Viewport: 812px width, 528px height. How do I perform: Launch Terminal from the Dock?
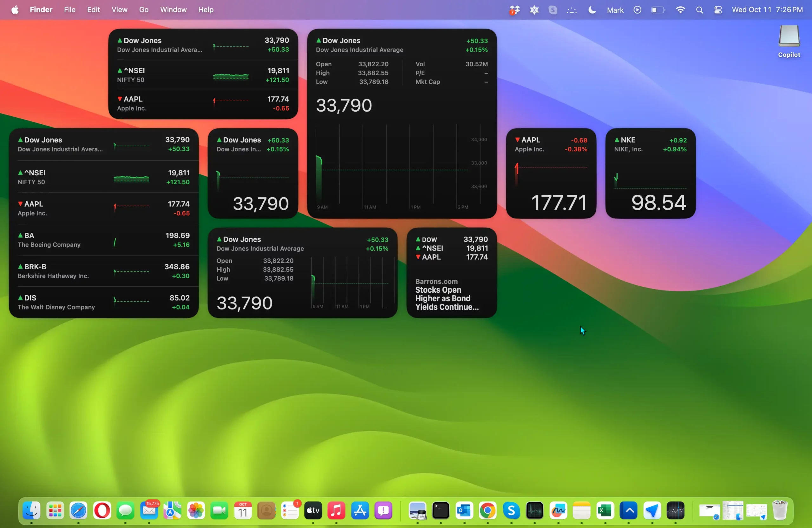[441, 510]
